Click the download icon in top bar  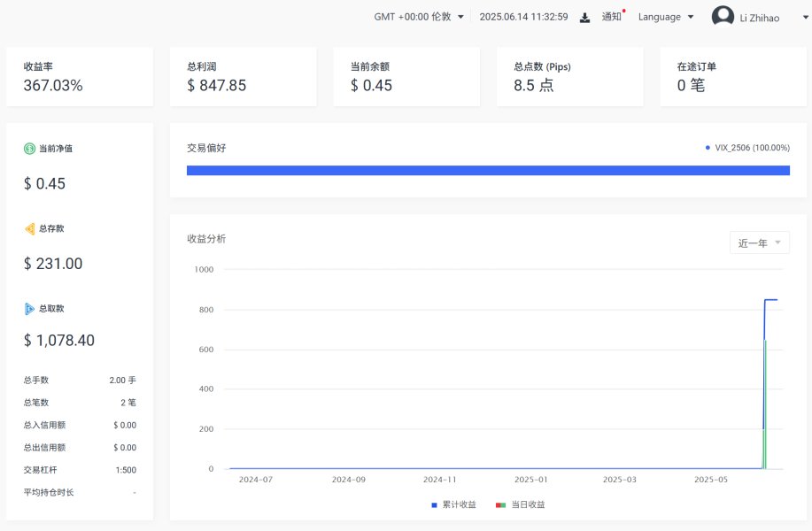point(584,18)
